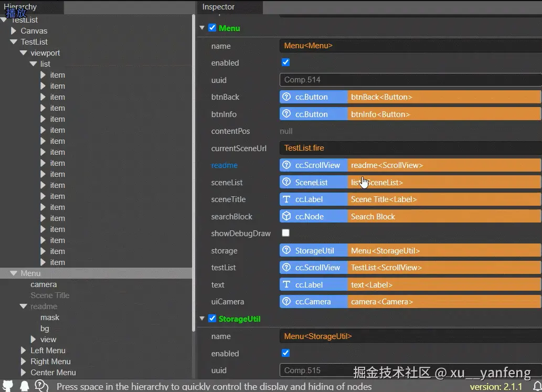Click the currentSceneUrl field TestList.fire
Viewport: 542px width, 392px height.
click(411, 148)
